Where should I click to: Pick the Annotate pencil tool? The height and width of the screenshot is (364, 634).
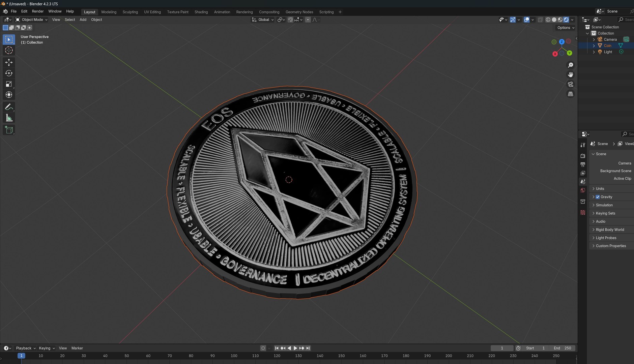(9, 107)
